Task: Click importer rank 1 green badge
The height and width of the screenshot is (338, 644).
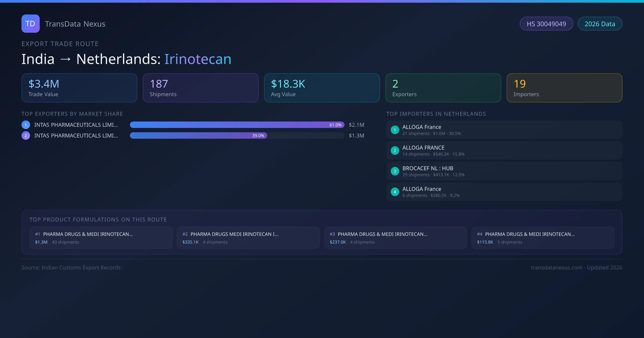Action: (x=395, y=130)
